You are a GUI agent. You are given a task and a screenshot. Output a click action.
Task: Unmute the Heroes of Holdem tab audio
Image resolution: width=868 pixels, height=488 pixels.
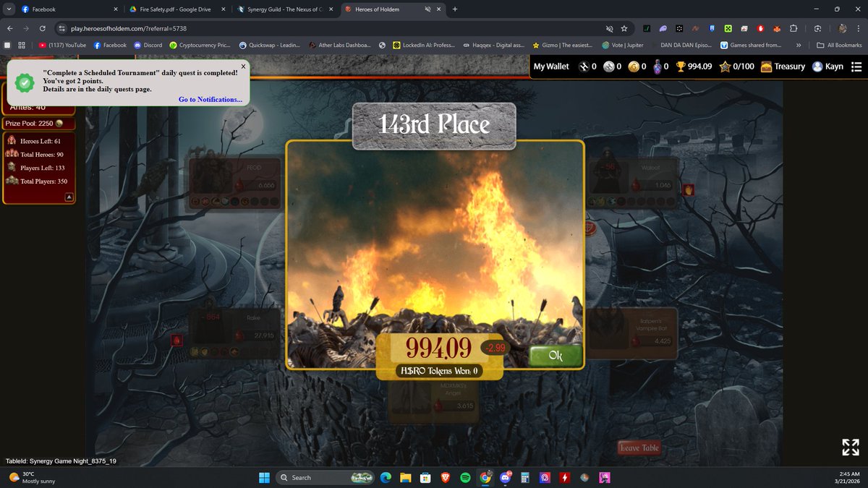[427, 9]
